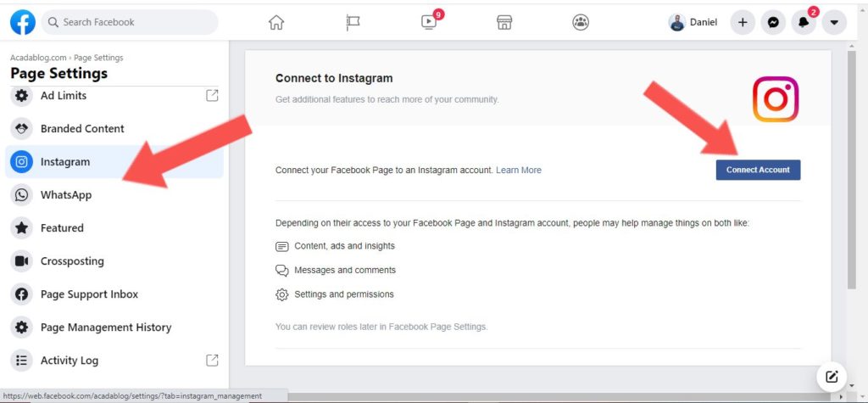Open the Watch video icon
868x403 pixels.
429,22
